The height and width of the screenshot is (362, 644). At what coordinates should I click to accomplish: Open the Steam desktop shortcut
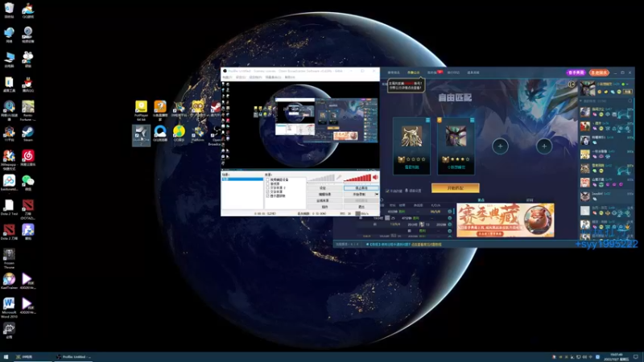(28, 134)
